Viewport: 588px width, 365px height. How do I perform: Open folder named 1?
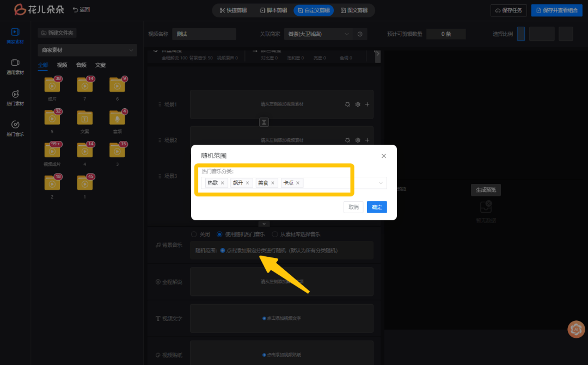pos(85,183)
